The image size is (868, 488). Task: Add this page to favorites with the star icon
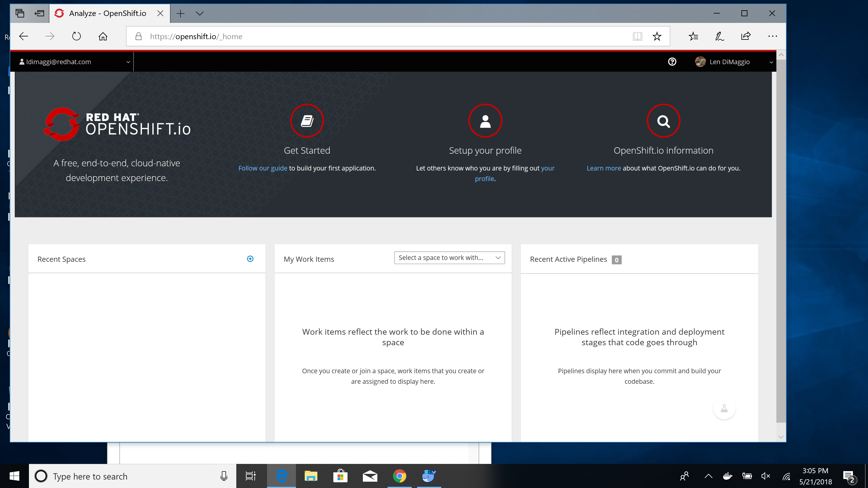(x=657, y=36)
